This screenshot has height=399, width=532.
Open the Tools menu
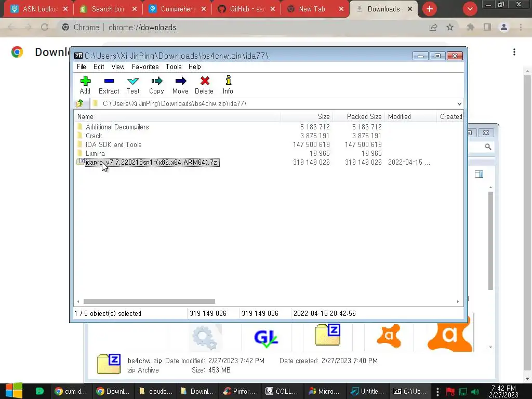[x=174, y=66]
